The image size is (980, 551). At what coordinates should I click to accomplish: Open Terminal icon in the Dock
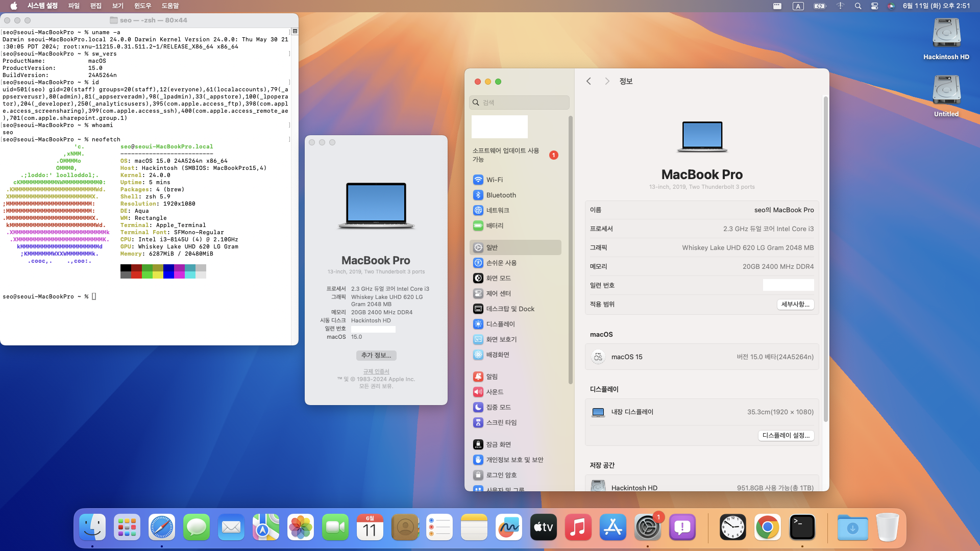tap(802, 527)
